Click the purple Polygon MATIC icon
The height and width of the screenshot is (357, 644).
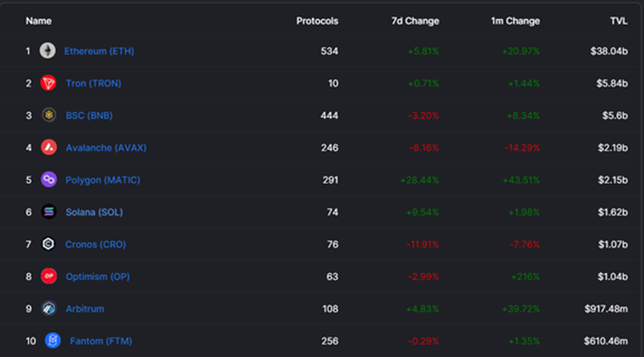point(48,180)
